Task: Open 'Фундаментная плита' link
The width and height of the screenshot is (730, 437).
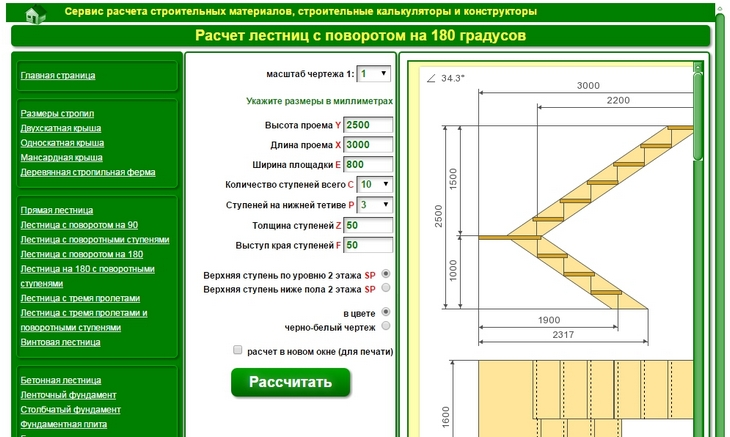Action: (x=63, y=424)
